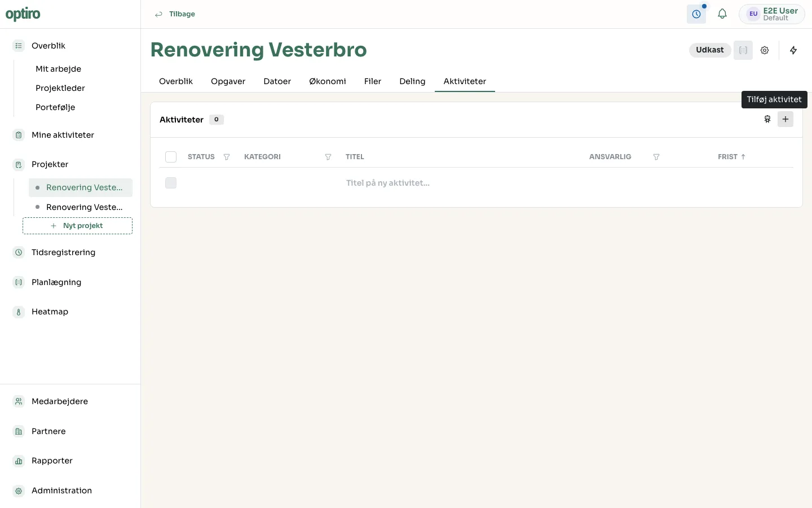Switch to the Økonomi tab
The width and height of the screenshot is (812, 508).
[x=327, y=81]
